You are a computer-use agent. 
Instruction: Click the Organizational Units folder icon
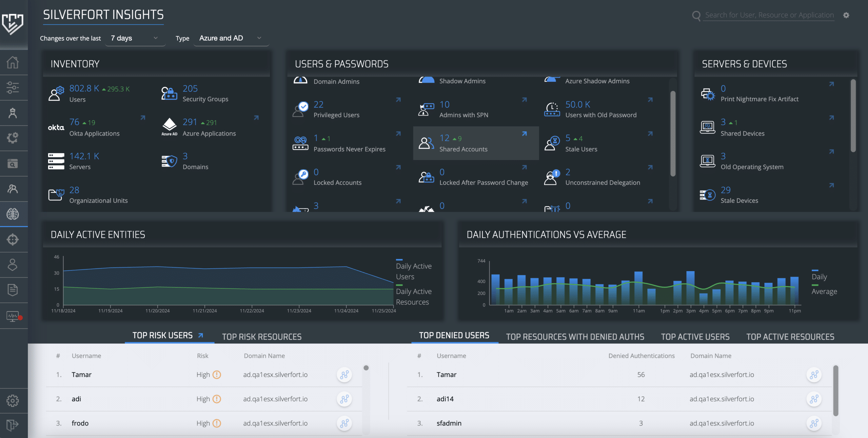(x=56, y=195)
